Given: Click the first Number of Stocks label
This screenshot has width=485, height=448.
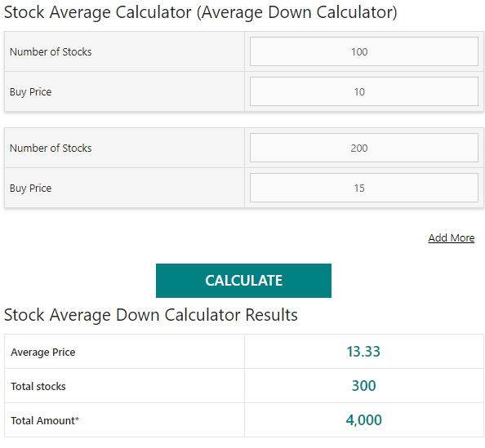Looking at the screenshot, I should pyautogui.click(x=51, y=51).
